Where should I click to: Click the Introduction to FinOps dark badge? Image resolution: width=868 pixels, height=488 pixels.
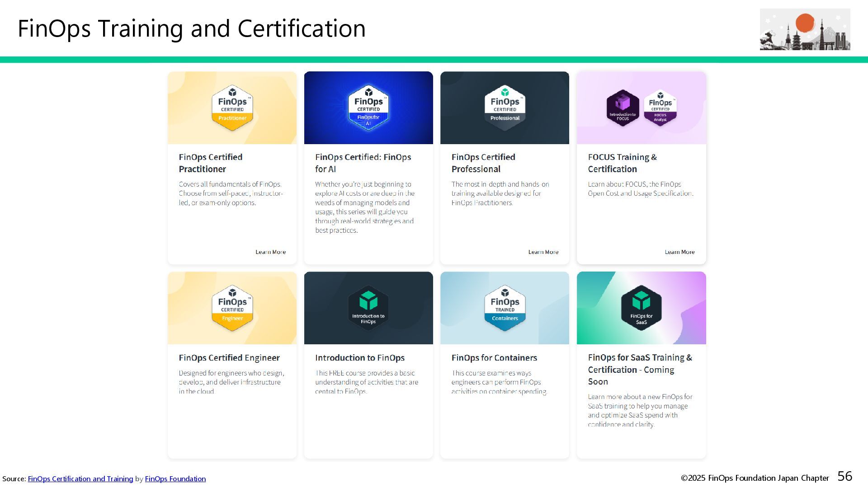[368, 308]
